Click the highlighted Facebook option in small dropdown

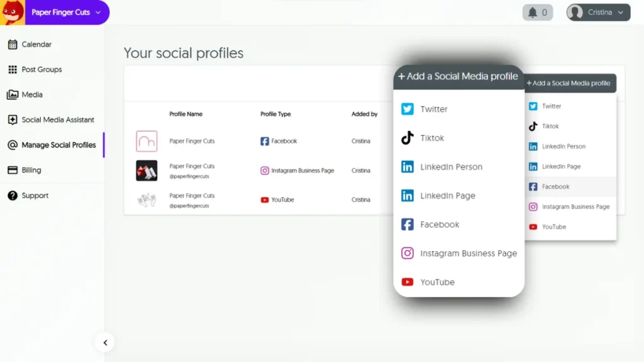tap(555, 187)
